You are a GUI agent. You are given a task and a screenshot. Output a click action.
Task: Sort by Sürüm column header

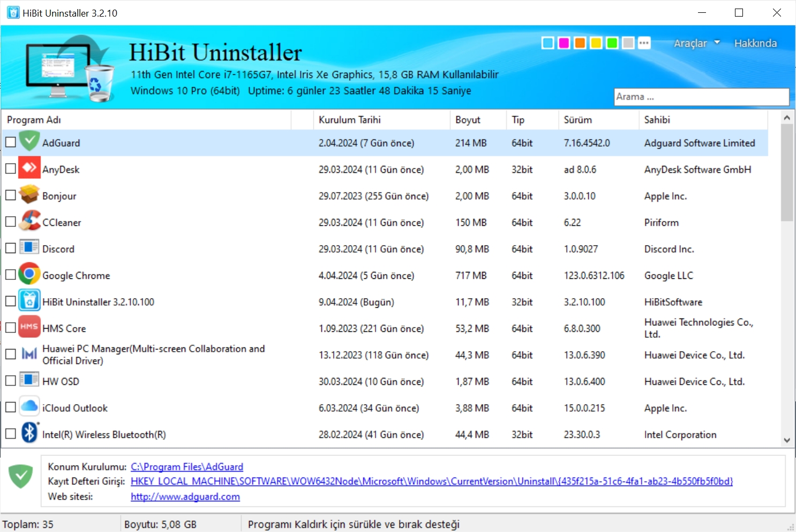[x=598, y=120]
